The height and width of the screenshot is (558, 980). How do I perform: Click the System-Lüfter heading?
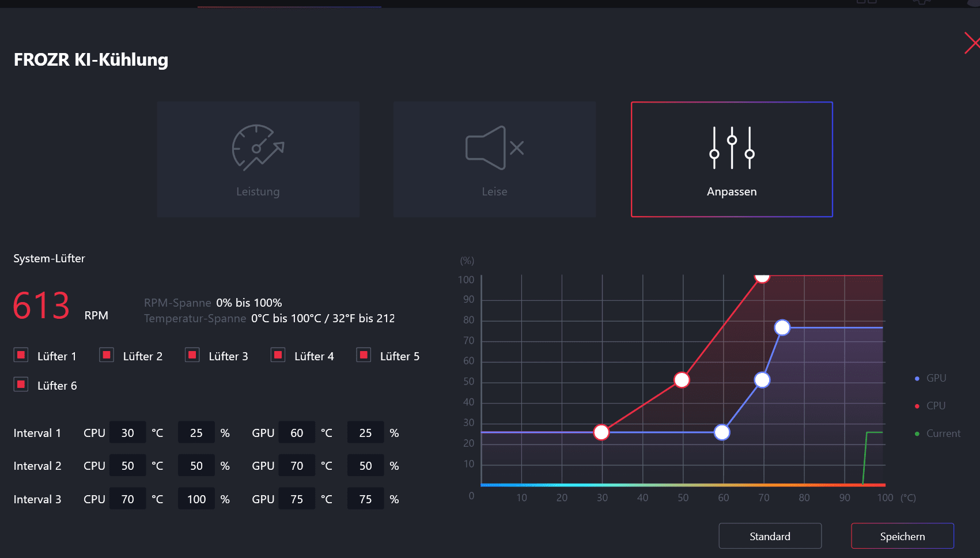click(x=49, y=258)
